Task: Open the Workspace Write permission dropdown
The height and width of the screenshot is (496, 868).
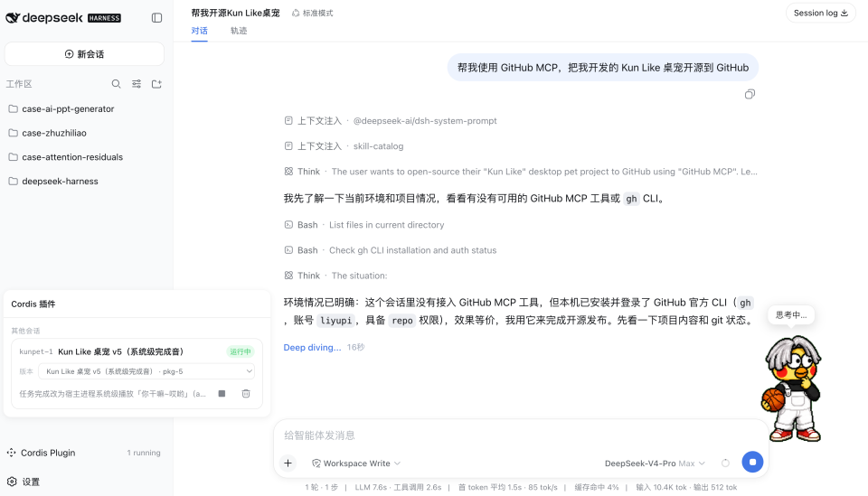Action: tap(356, 463)
